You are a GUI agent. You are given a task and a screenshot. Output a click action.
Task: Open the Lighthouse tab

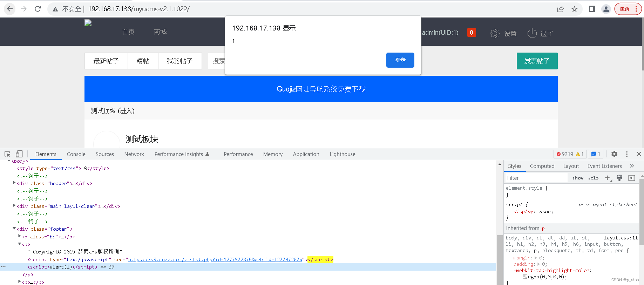(x=343, y=154)
